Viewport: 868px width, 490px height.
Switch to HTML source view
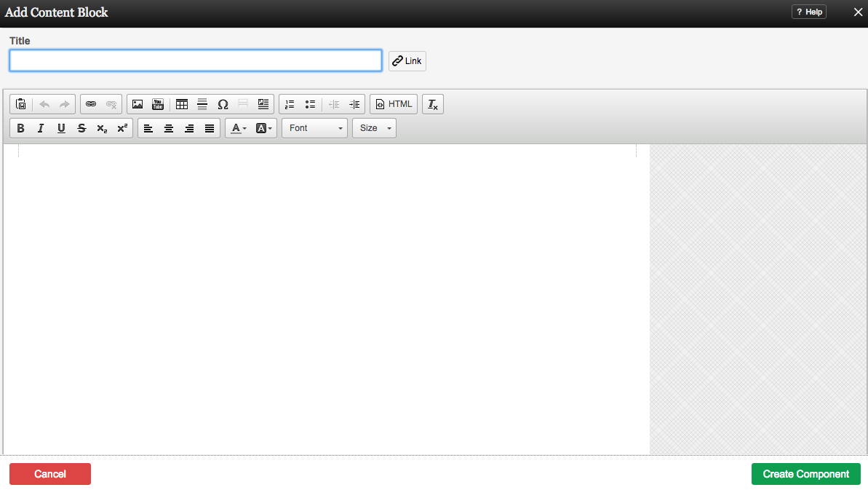coord(394,104)
